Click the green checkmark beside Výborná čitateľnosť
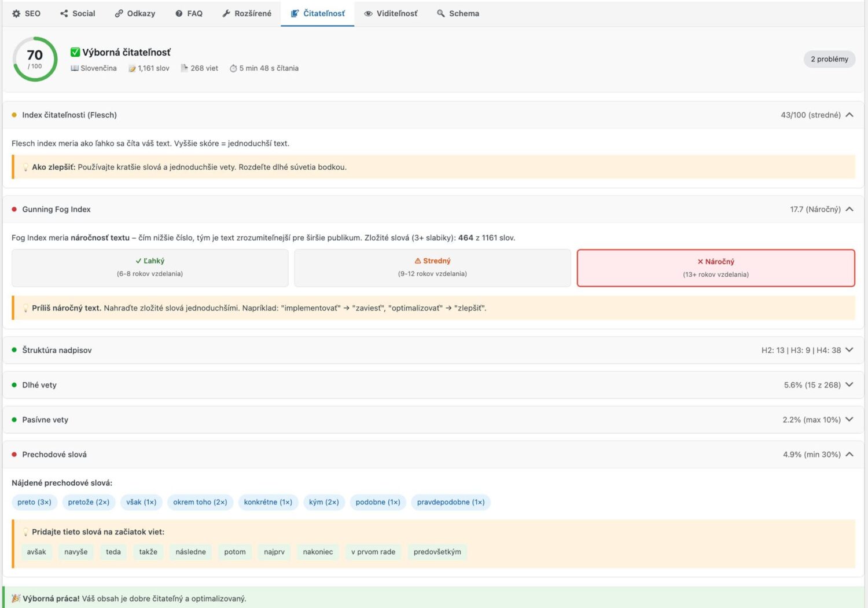Viewport: 868px width, 608px height. [75, 52]
